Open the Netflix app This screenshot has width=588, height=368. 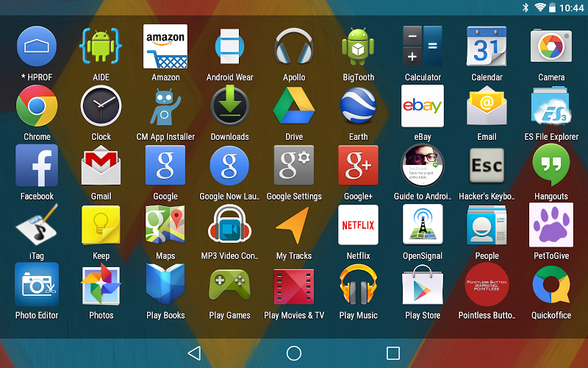click(358, 225)
